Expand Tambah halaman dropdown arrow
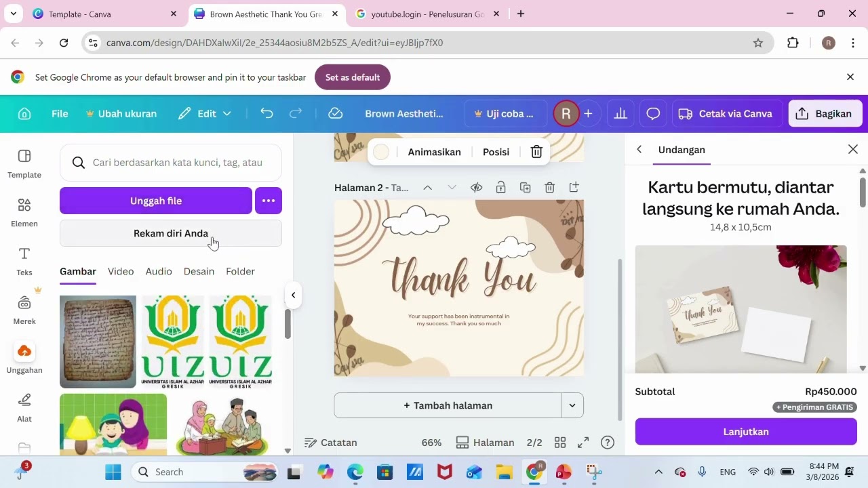868x488 pixels. tap(572, 405)
